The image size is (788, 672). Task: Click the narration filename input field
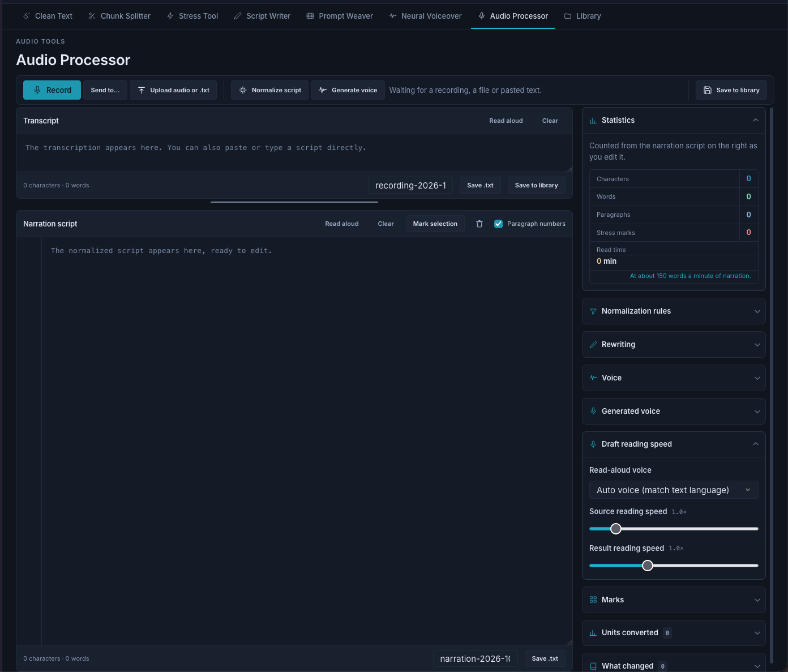coord(476,658)
